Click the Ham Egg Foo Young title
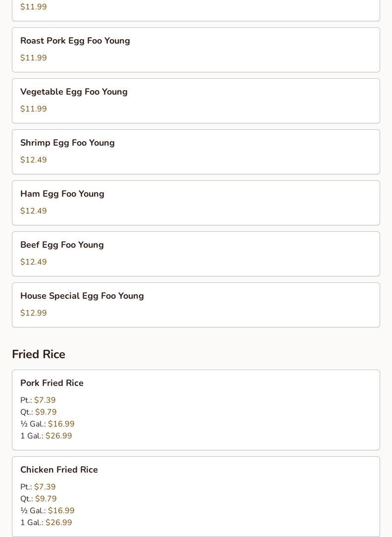Image resolution: width=392 pixels, height=537 pixels. coord(62,194)
